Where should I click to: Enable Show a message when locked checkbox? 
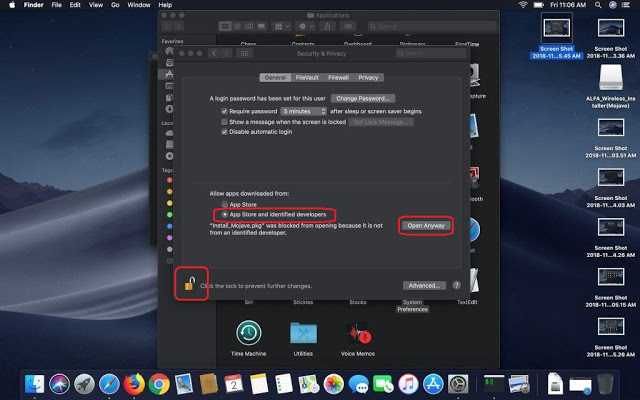pos(225,122)
